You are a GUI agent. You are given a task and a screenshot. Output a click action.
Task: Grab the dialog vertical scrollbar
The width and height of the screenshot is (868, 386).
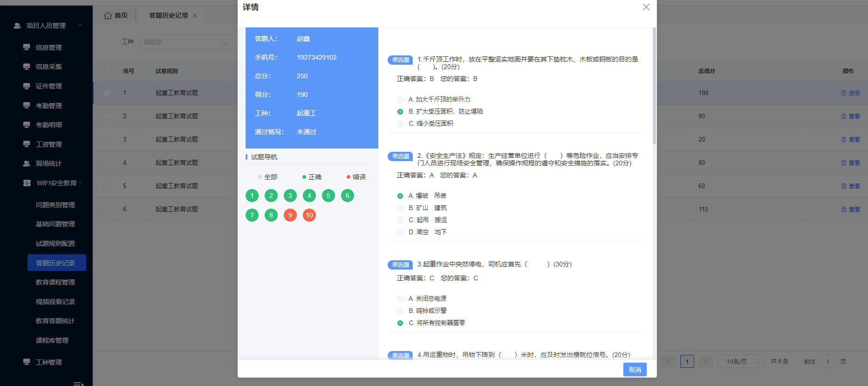click(x=654, y=86)
